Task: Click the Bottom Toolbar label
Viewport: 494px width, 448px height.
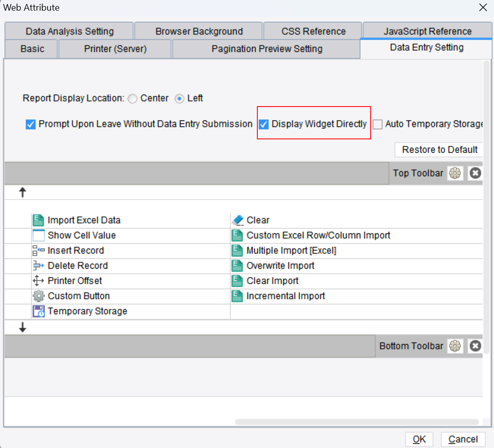Action: [411, 346]
